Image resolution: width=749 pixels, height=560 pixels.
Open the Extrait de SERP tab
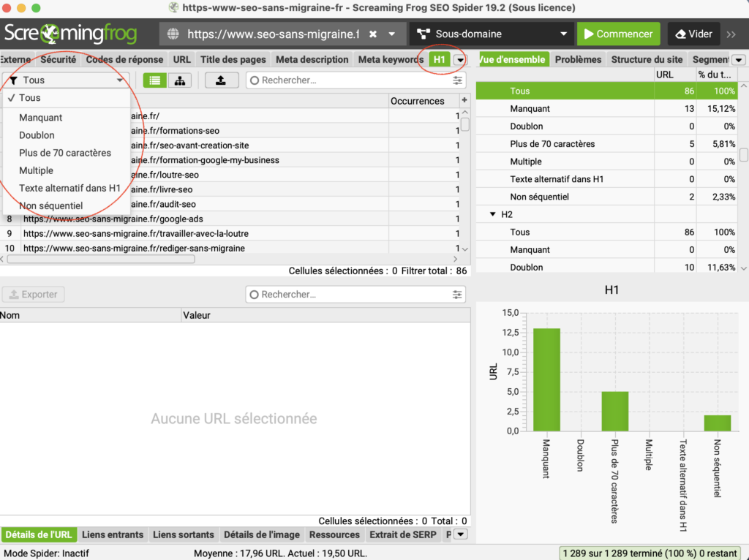[403, 534]
